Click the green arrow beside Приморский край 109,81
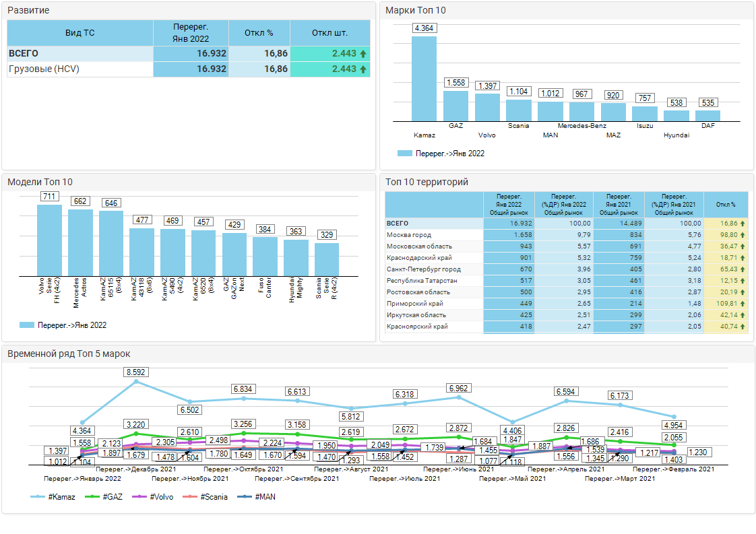This screenshot has height=534, width=756. (x=743, y=304)
